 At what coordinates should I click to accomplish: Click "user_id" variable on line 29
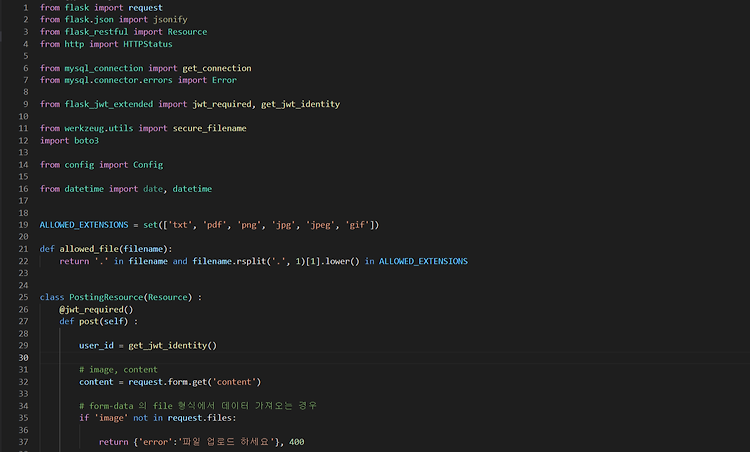click(x=96, y=345)
